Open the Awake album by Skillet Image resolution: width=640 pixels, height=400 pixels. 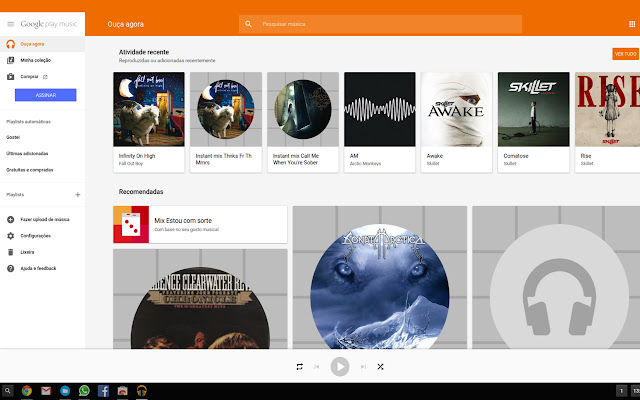457,122
